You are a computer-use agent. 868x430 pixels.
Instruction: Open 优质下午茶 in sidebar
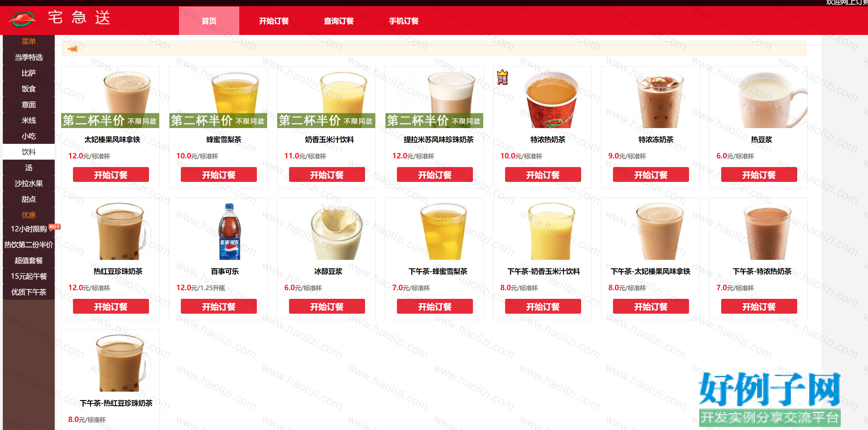pyautogui.click(x=29, y=292)
